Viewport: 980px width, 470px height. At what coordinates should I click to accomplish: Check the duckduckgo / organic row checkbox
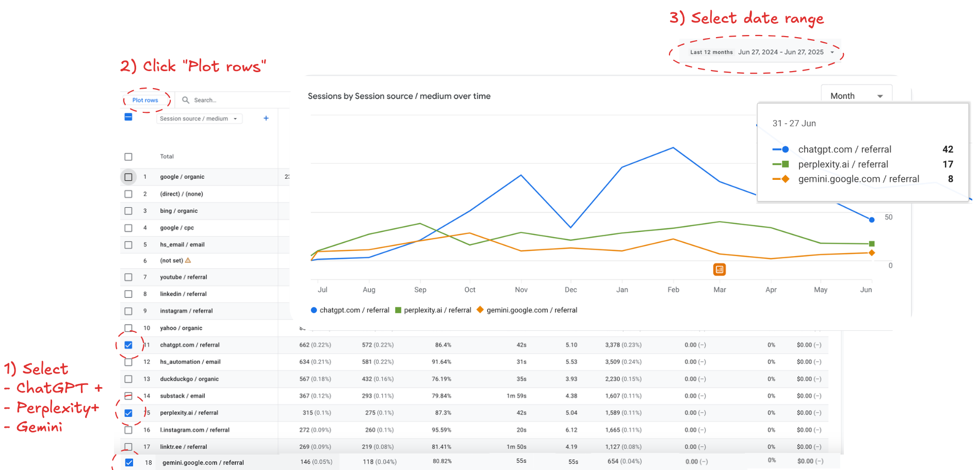point(128,379)
